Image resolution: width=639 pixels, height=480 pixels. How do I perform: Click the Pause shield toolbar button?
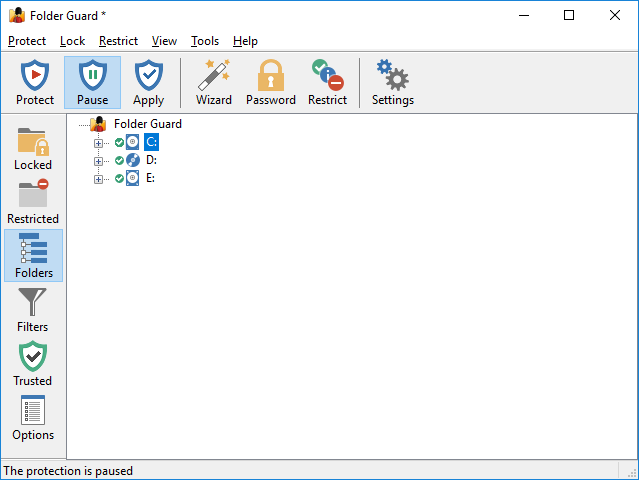pyautogui.click(x=93, y=82)
